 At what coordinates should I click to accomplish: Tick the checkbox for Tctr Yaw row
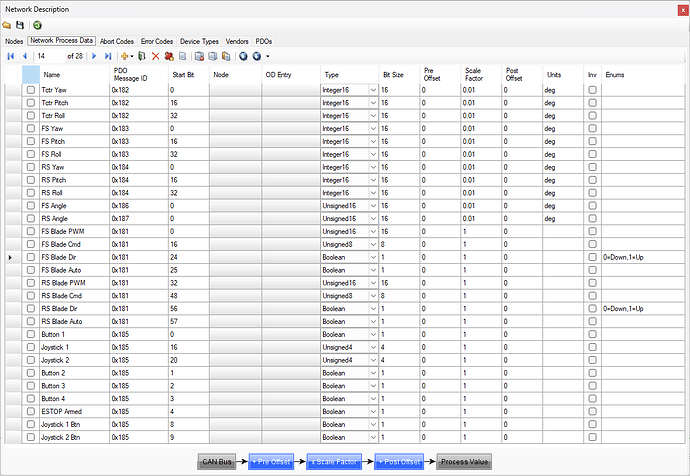click(31, 90)
